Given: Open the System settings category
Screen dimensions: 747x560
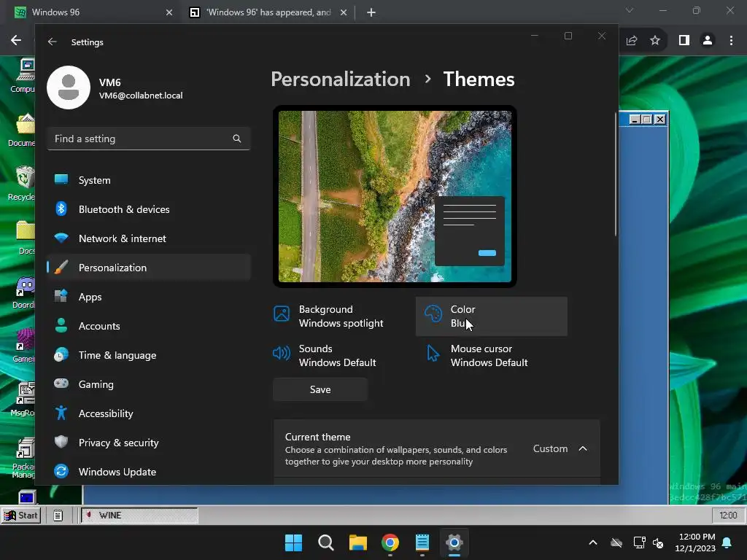Looking at the screenshot, I should [149, 180].
